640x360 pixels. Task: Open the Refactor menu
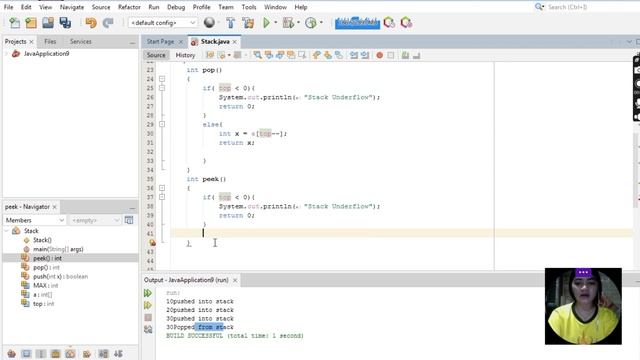(x=129, y=7)
